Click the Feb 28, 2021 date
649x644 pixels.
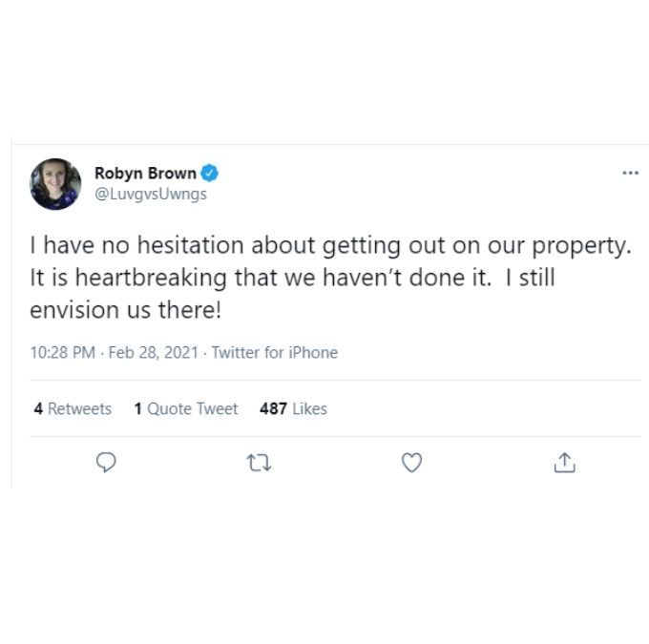pos(154,353)
